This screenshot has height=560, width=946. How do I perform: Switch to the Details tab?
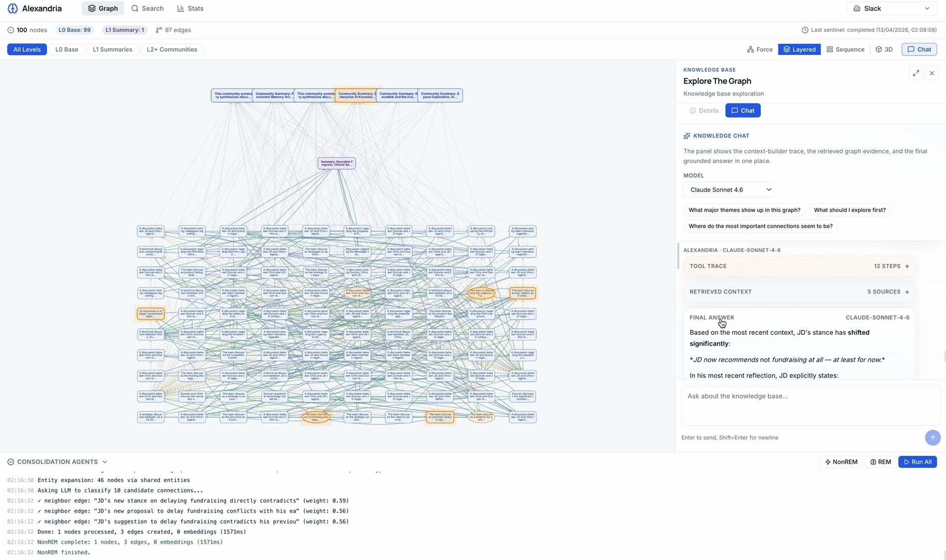coord(704,110)
